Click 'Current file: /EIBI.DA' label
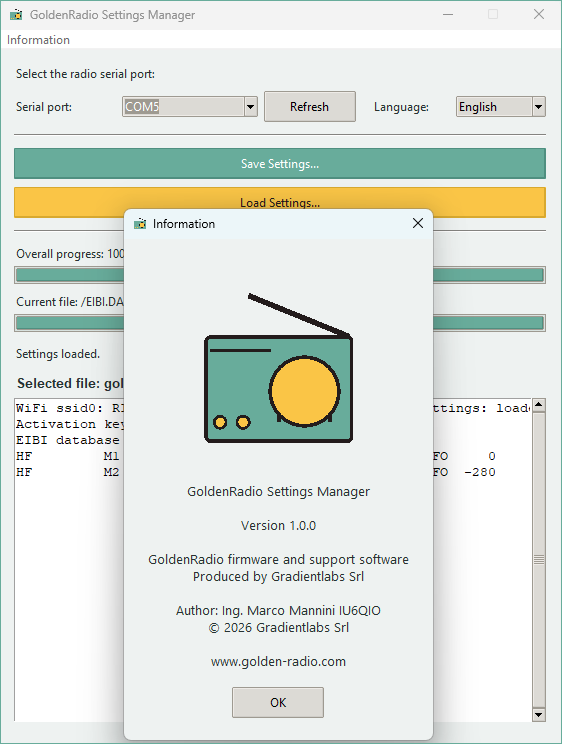Screen dimensions: 562x744 70,302
